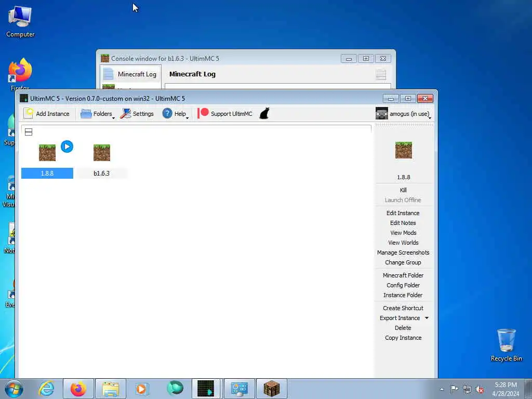
Task: Open Firefox from the taskbar
Action: pyautogui.click(x=78, y=389)
